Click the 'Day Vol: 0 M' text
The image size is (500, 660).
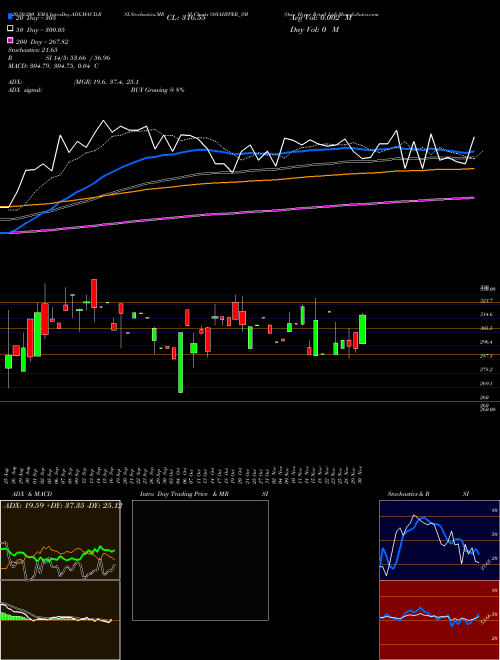[x=314, y=30]
